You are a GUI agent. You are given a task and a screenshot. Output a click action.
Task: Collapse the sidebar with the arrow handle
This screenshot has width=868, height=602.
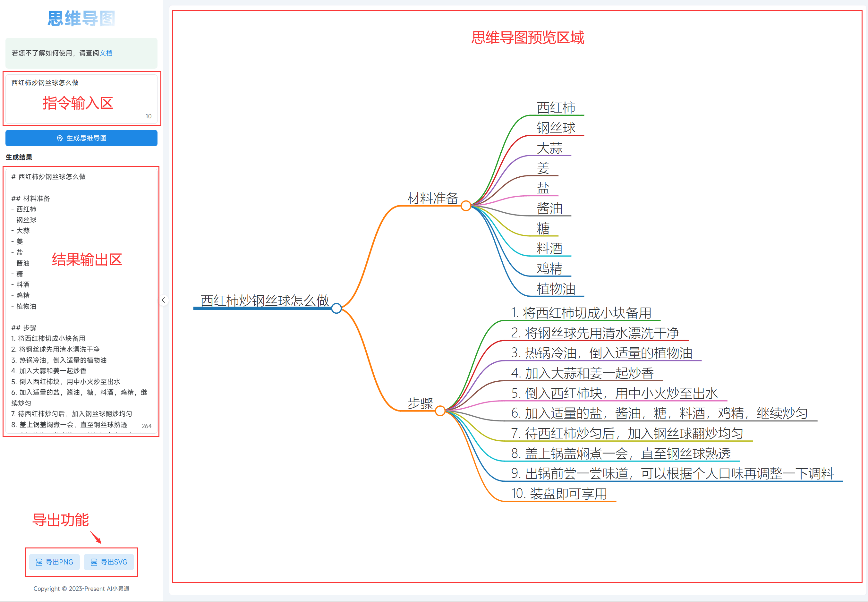[163, 300]
